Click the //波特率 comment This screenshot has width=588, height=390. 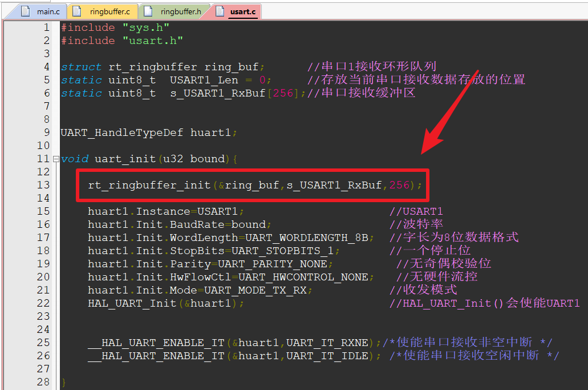point(416,224)
